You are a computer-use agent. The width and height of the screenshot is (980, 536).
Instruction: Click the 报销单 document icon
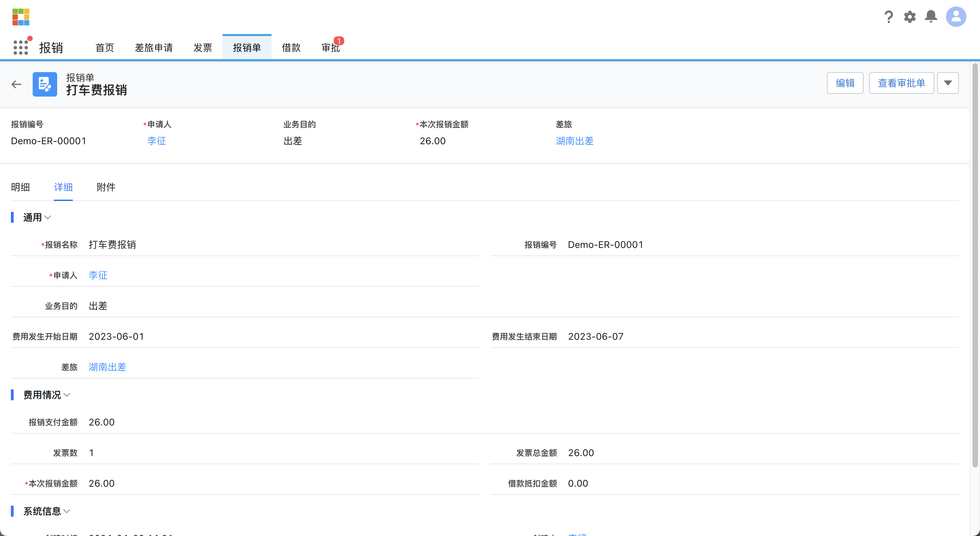pos(45,84)
